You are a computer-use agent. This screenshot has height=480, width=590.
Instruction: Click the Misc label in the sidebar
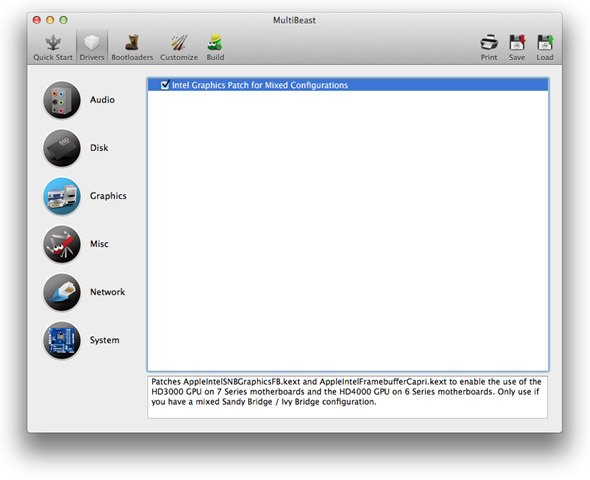tap(99, 244)
